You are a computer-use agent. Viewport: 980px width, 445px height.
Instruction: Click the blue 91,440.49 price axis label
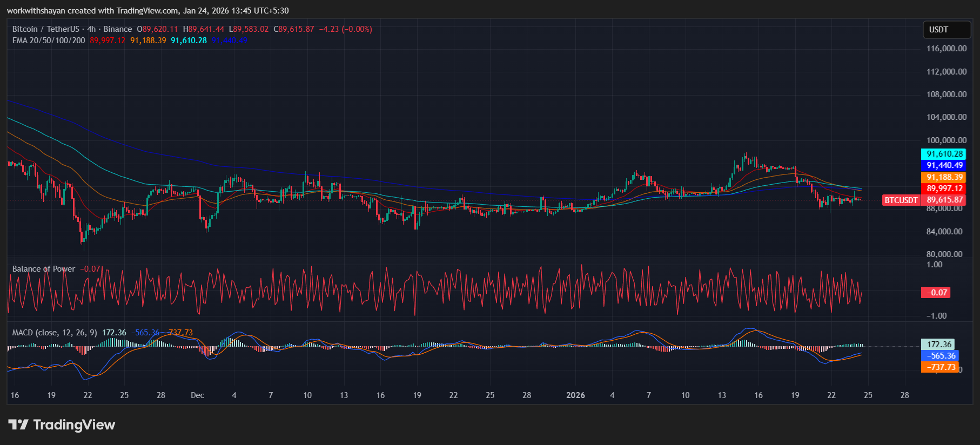click(x=944, y=166)
